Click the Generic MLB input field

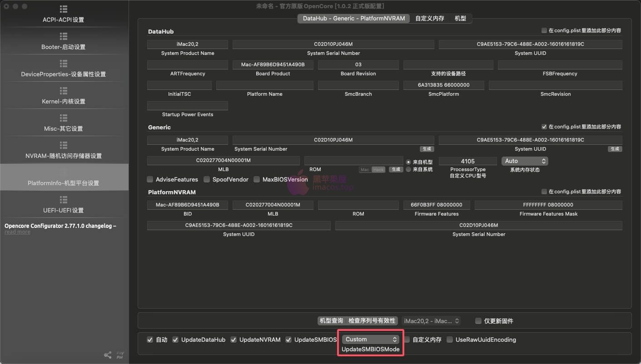224,161
